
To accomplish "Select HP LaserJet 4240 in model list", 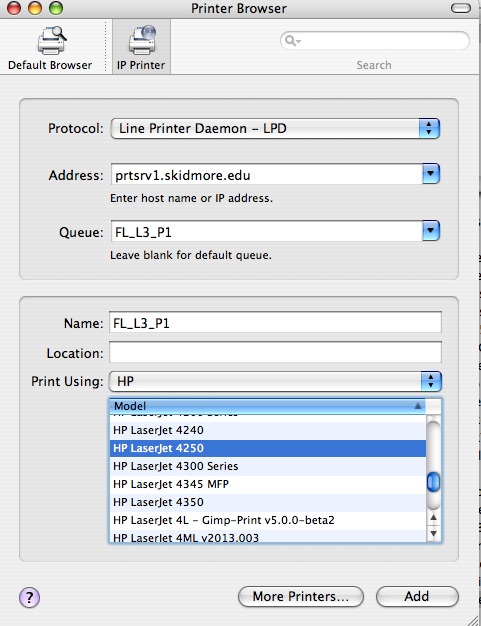I will (267, 430).
